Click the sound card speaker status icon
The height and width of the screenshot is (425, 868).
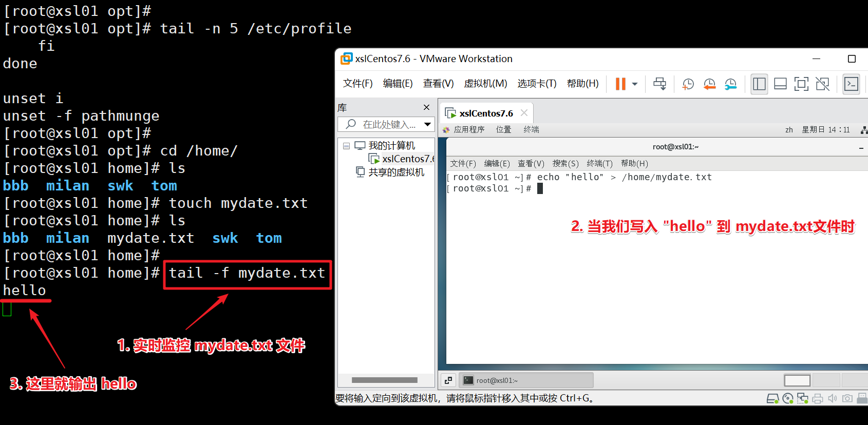tap(833, 399)
